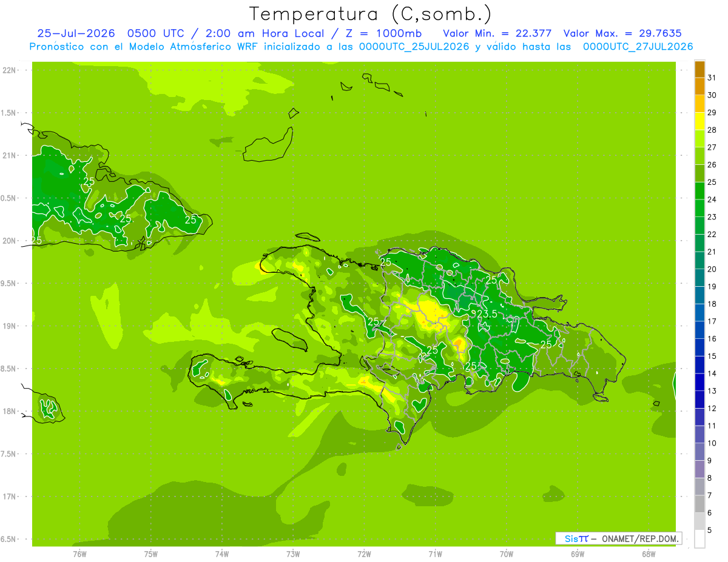Click the 0000UTC_27JUL2026 validity text
The width and height of the screenshot is (728, 562).
tap(638, 47)
